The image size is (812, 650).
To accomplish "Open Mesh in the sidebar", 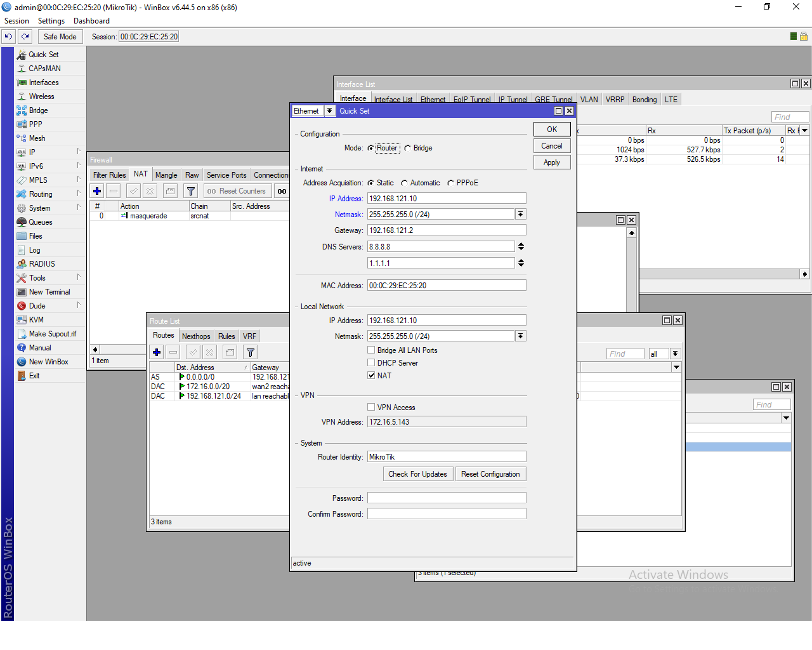I will click(37, 138).
